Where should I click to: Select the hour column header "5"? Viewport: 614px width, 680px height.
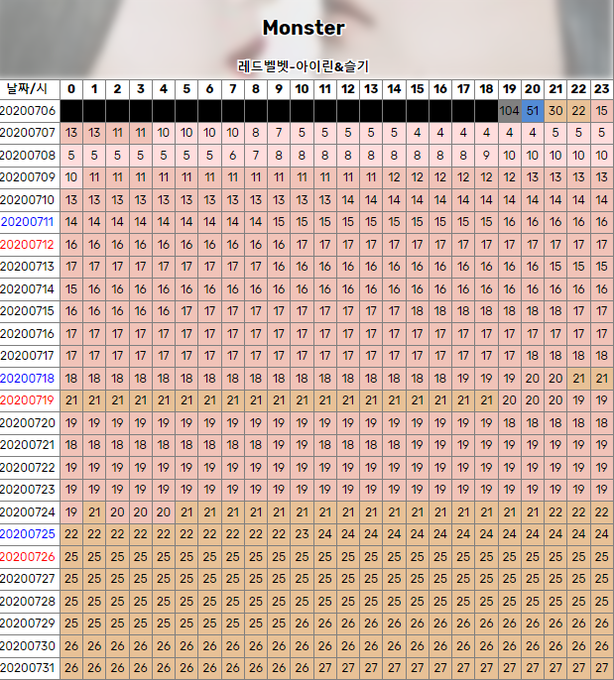[186, 89]
